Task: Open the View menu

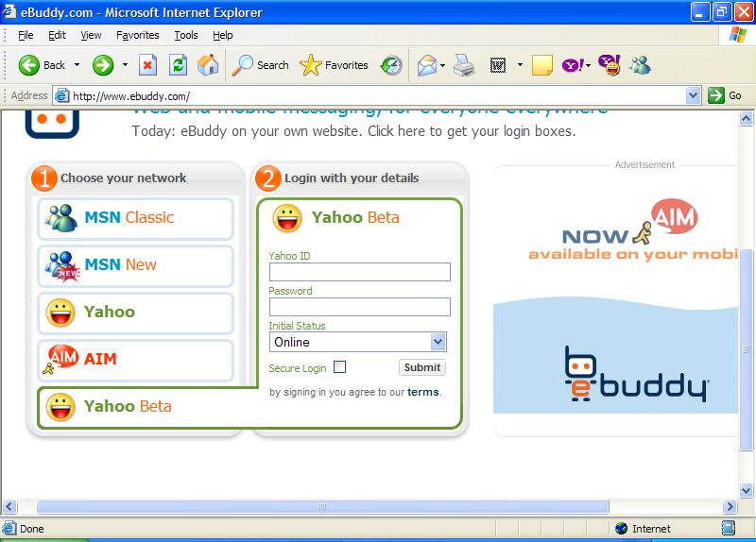Action: [91, 35]
